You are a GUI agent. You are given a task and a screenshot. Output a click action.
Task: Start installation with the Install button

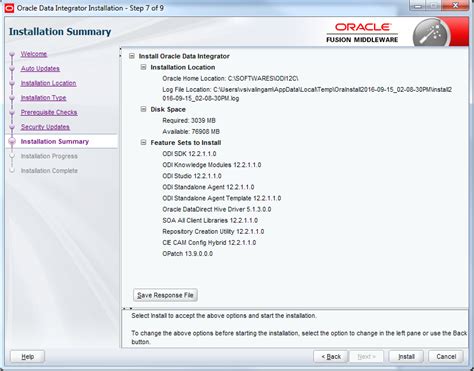(406, 357)
